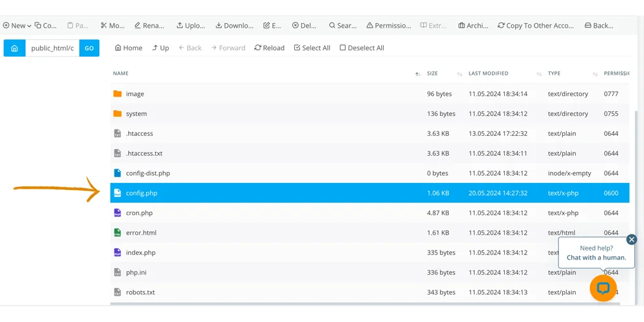Image resolution: width=644 pixels, height=322 pixels.
Task: Sort by Last Modified column
Action: click(488, 73)
